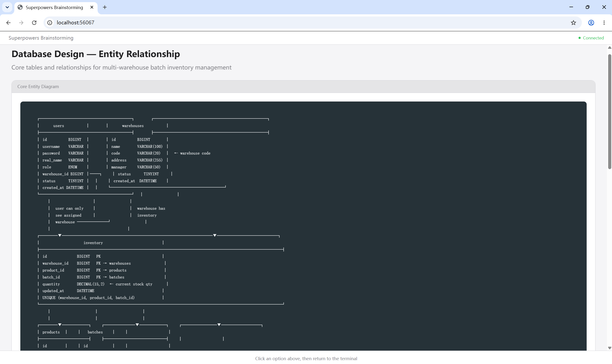Click the code VARCHAR(20) row
This screenshot has height=364, width=612.
point(136,153)
